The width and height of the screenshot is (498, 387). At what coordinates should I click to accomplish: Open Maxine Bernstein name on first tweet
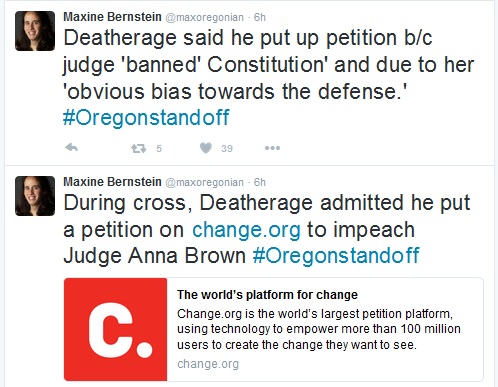[112, 17]
